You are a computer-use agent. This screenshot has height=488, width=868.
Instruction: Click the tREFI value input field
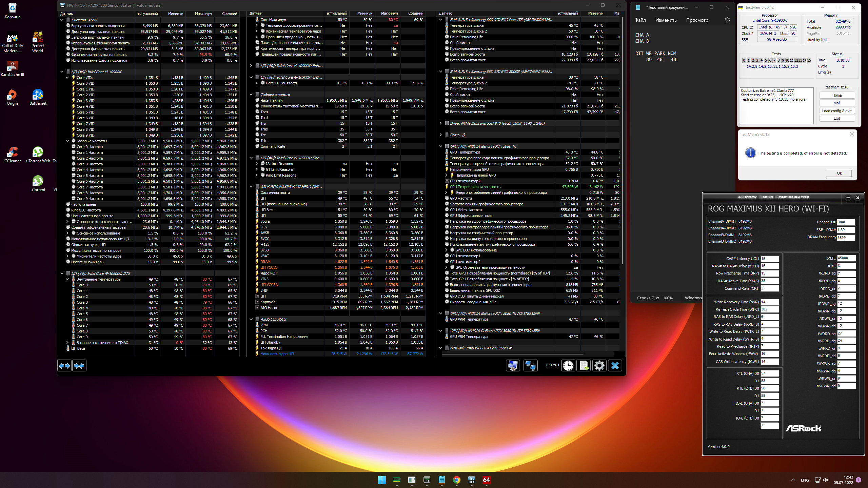(846, 258)
